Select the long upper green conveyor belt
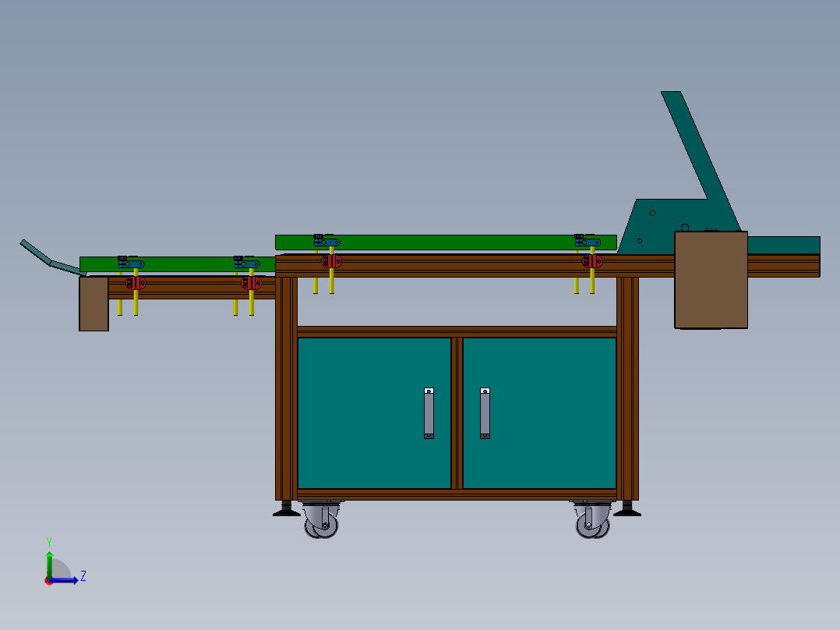Screen dimensions: 840x630 coord(446,242)
